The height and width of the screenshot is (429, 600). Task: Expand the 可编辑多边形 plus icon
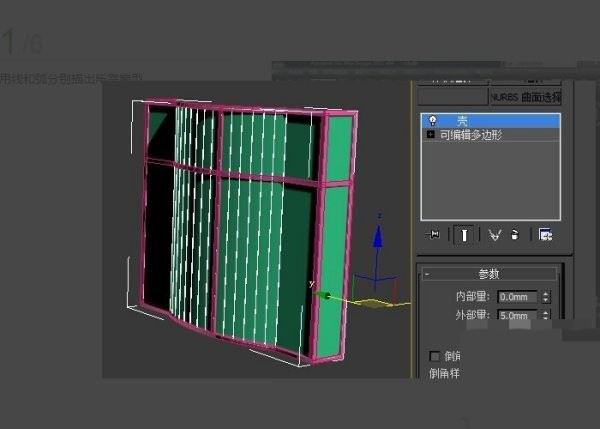(x=431, y=134)
